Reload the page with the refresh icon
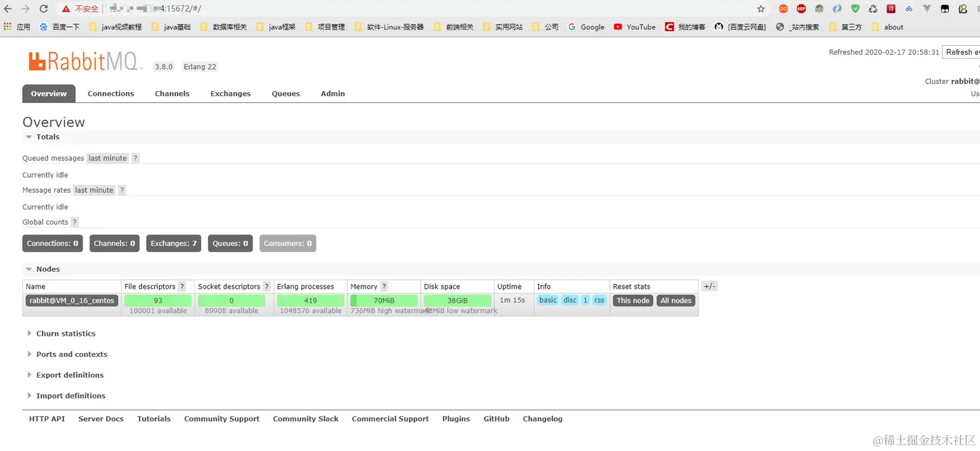Screen dimensions: 980x451 [x=44, y=9]
